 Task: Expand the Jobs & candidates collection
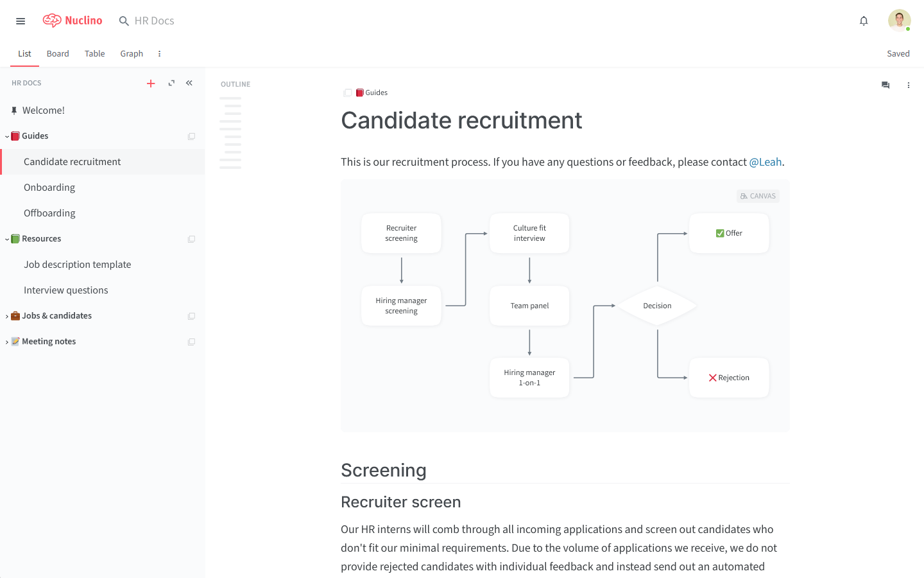(x=7, y=316)
